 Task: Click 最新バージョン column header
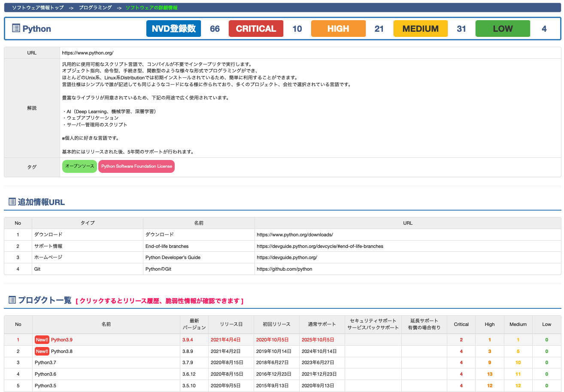coord(194,324)
